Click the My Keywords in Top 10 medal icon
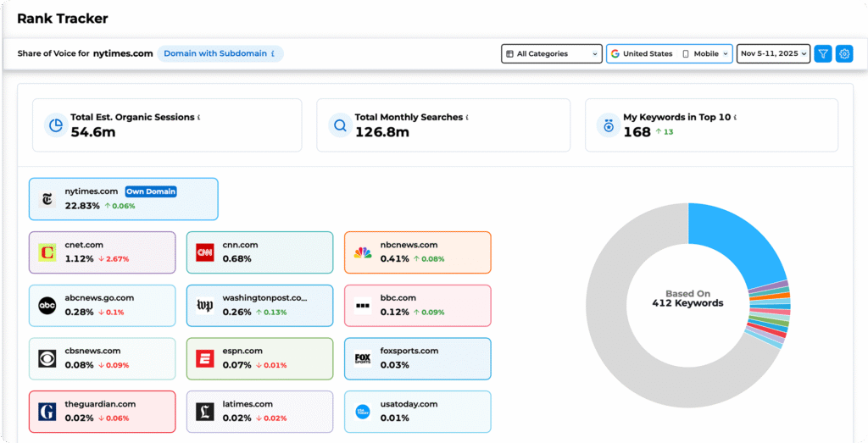The width and height of the screenshot is (868, 443). [608, 125]
